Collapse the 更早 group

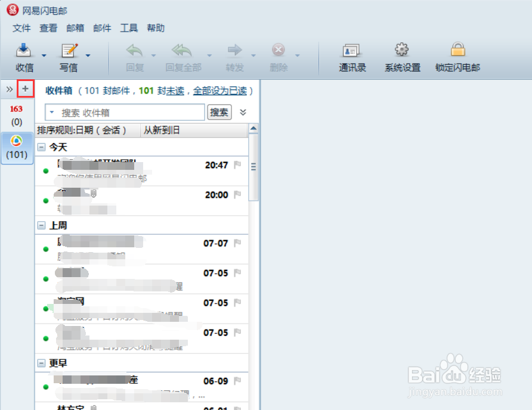[x=41, y=363]
